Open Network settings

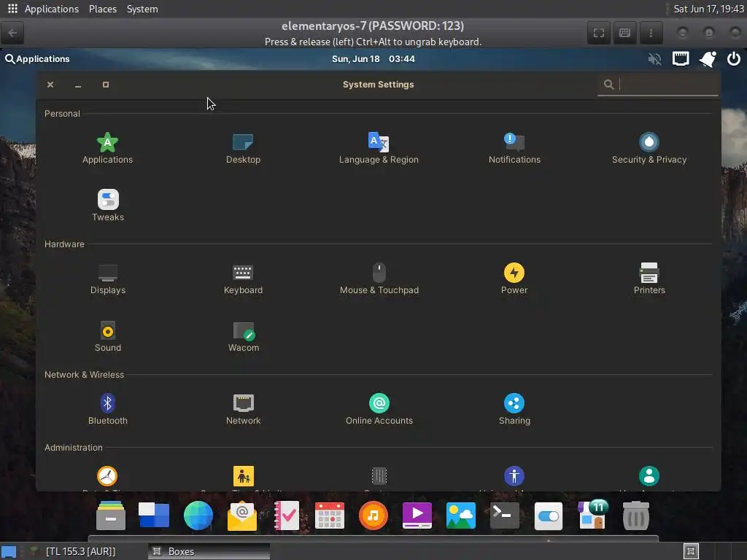point(243,410)
